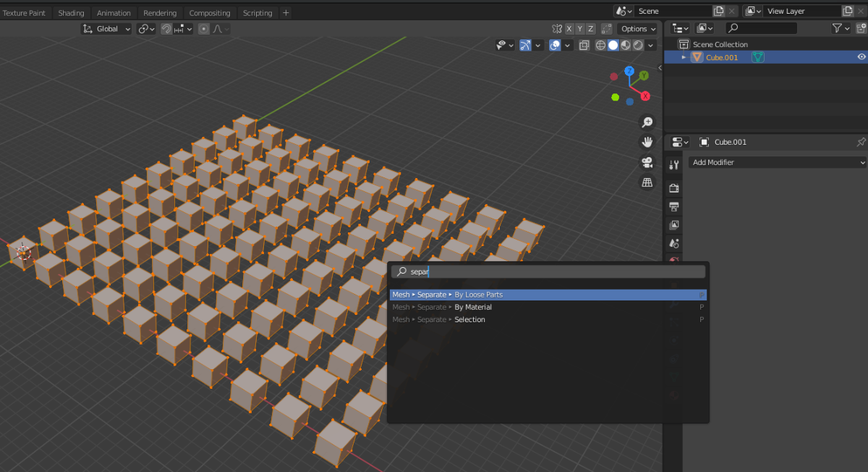Screen dimensions: 868x472
Task: Add a new collection in outliner
Action: pos(861,28)
